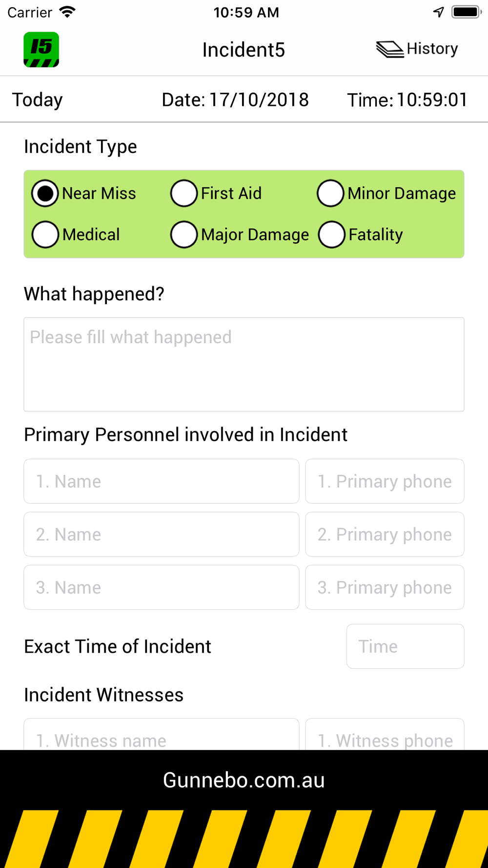The image size is (488, 868).
Task: Click the 3. Name field
Action: tap(162, 587)
